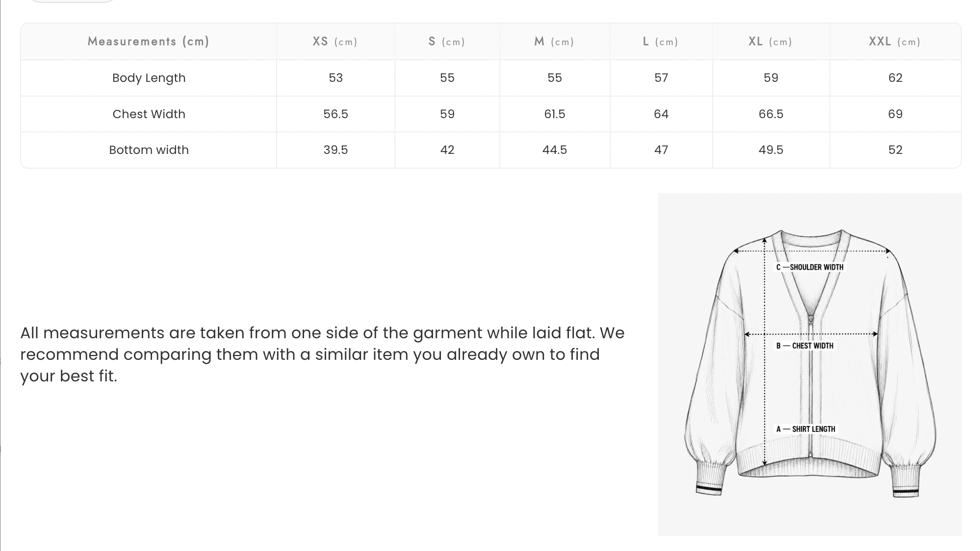Click the L chest width value 64
This screenshot has height=551, width=980.
[x=661, y=114]
